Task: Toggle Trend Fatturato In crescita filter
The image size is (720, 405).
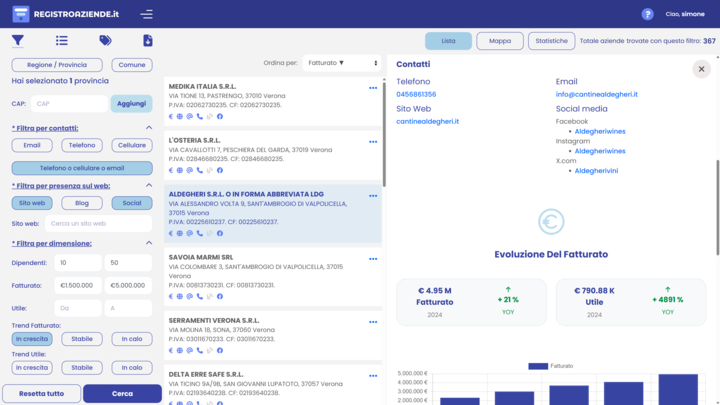Action: (x=33, y=339)
